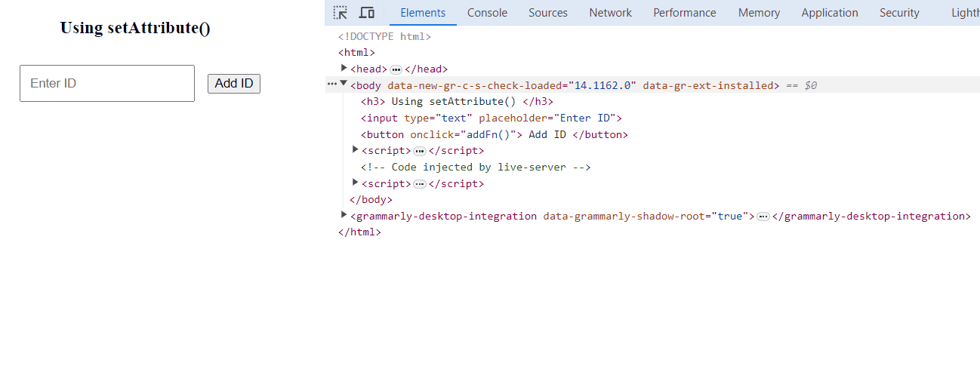Select the closing </body> tag line
Image resolution: width=980 pixels, height=375 pixels.
(x=371, y=200)
